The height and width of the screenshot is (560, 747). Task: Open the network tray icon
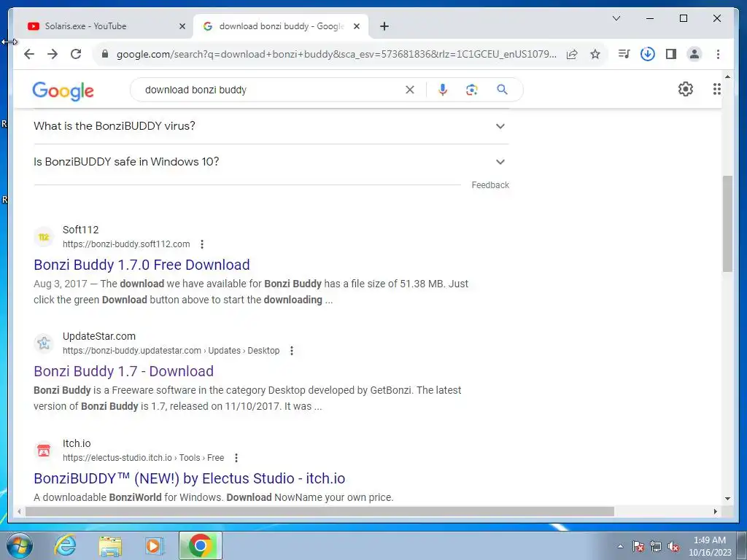pyautogui.click(x=656, y=546)
